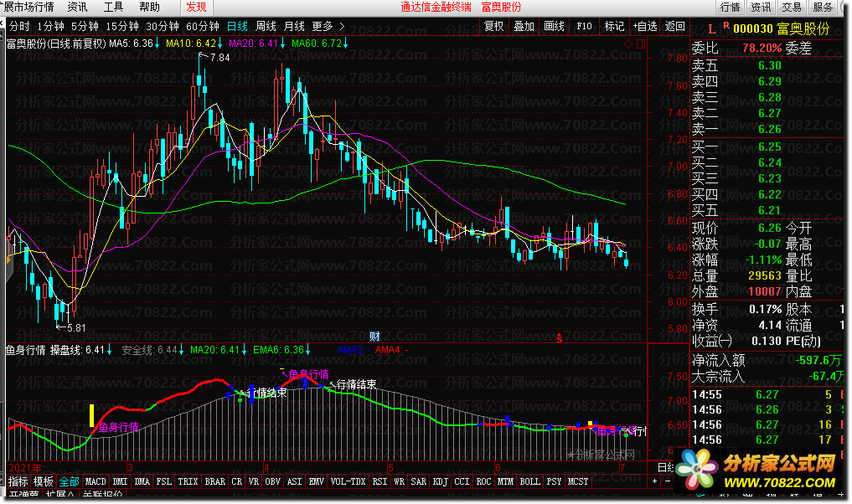Click the stock name 000030 富奥股份 header
The image size is (852, 504).
point(782,28)
